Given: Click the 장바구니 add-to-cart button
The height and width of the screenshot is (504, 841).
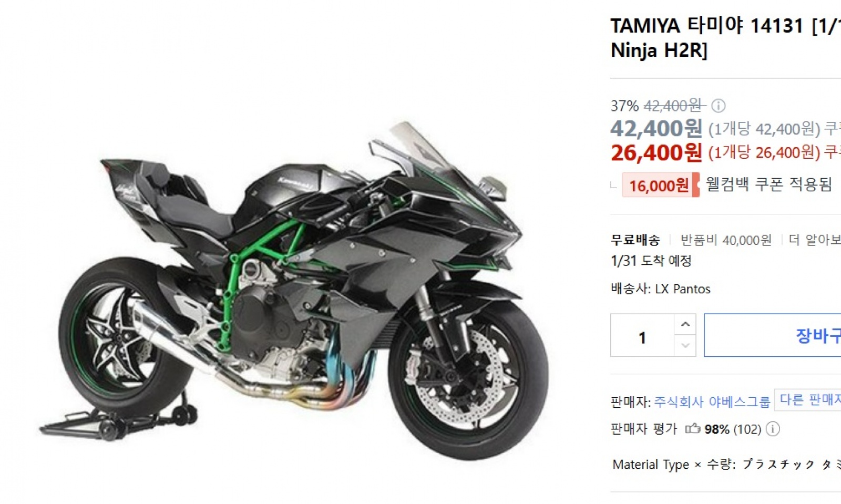Looking at the screenshot, I should [773, 335].
